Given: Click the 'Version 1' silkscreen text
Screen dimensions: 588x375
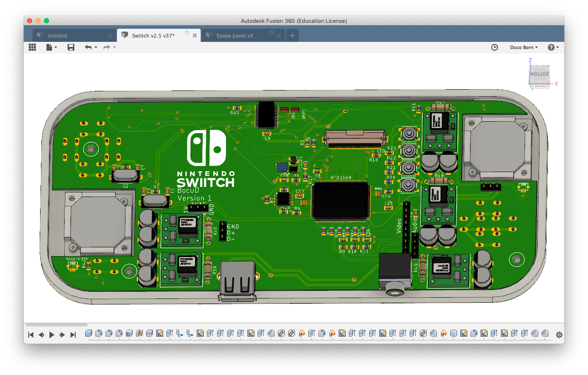Looking at the screenshot, I should pos(194,198).
